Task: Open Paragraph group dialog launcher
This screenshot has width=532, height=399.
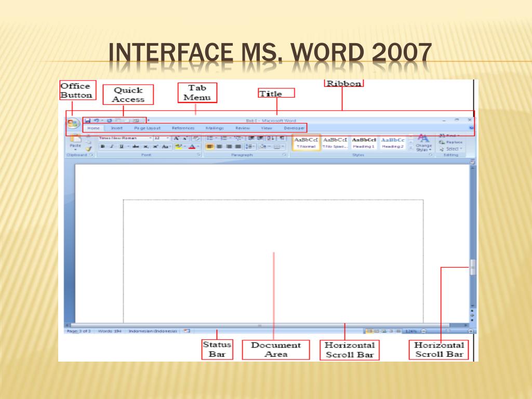Action: 285,155
